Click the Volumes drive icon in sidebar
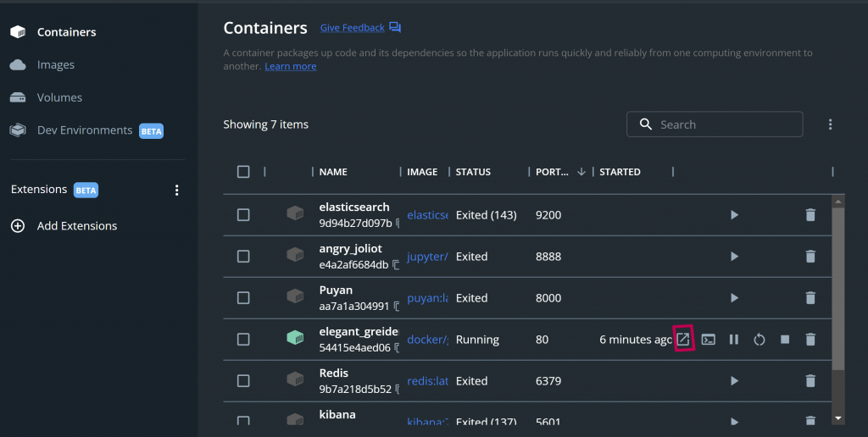This screenshot has height=437, width=868. pyautogui.click(x=18, y=98)
